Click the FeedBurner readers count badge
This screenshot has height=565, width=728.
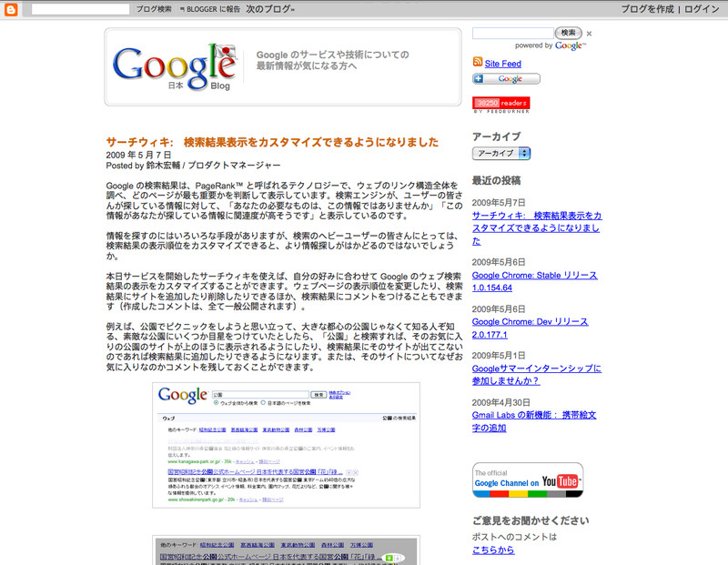501,105
